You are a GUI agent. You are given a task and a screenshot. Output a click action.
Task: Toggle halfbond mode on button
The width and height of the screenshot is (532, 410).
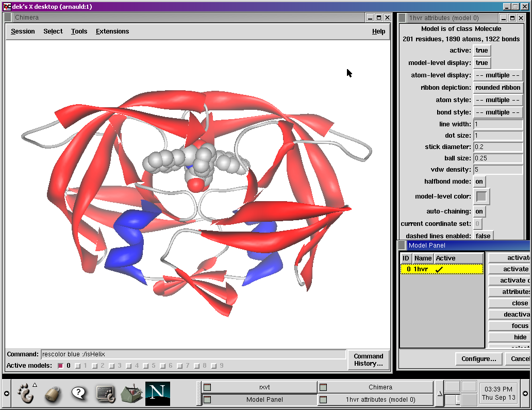point(479,182)
